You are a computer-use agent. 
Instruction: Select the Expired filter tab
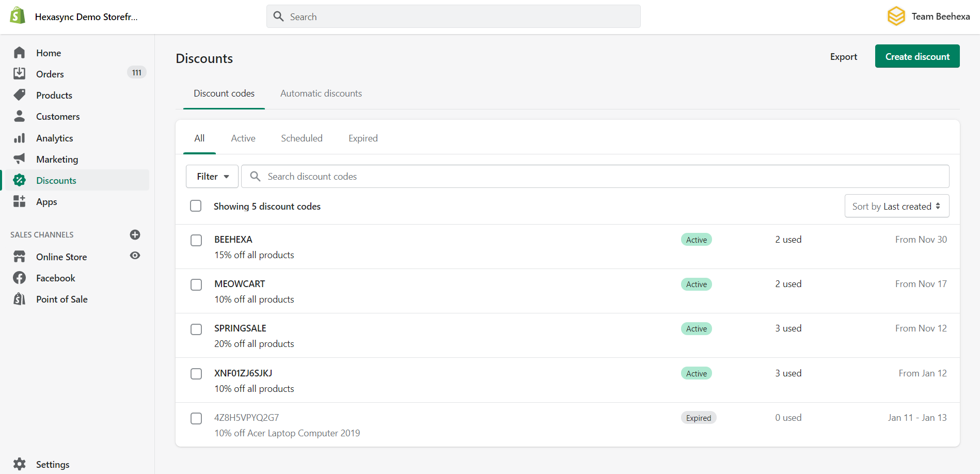point(363,138)
